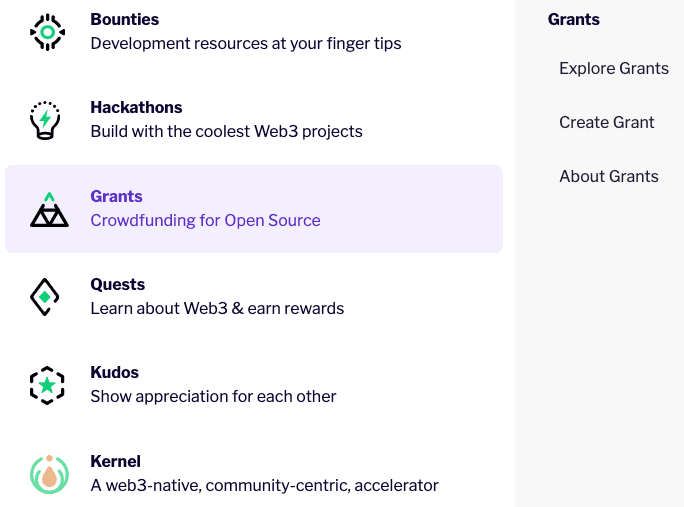
Task: Select the Kernel menu title
Action: (x=115, y=461)
